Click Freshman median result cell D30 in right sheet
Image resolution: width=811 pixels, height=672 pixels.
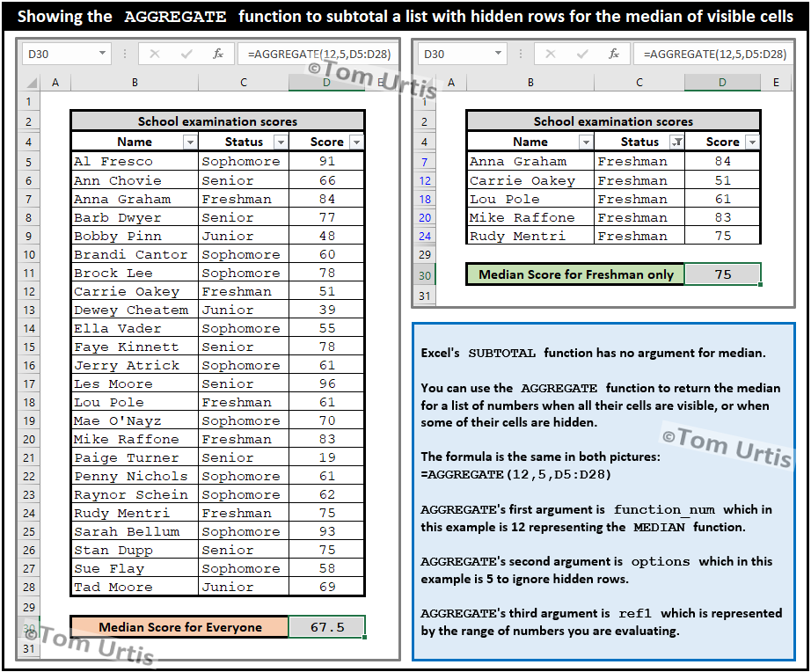click(x=722, y=274)
